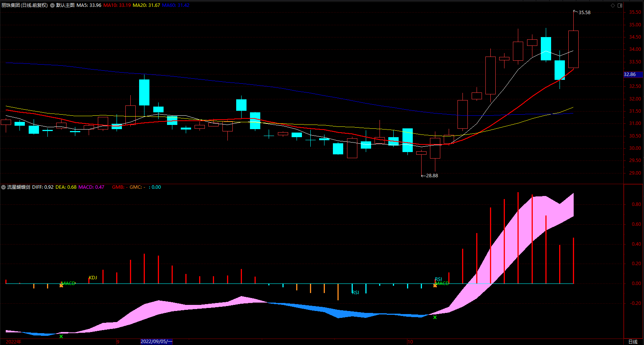The image size is (644, 345).
Task: Click the 0.80 indicator axis label
Action: pos(636,204)
